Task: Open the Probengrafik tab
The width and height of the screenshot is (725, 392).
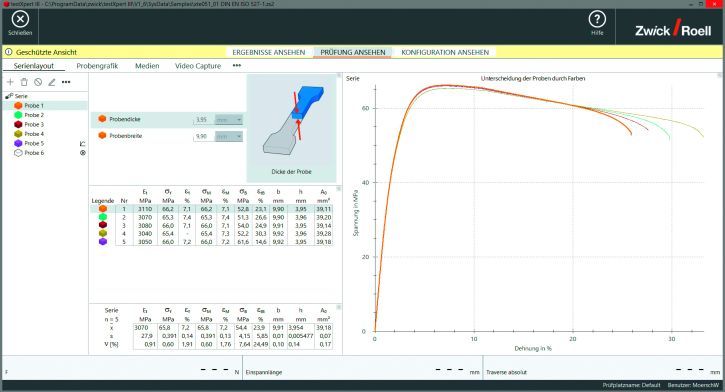Action: pos(97,66)
